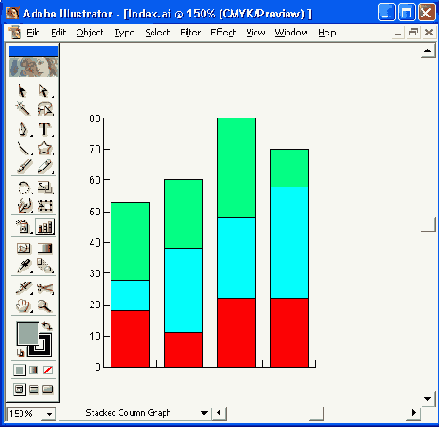Click the swap fill and stroke arrow
This screenshot has width=439, height=427.
tap(47, 325)
